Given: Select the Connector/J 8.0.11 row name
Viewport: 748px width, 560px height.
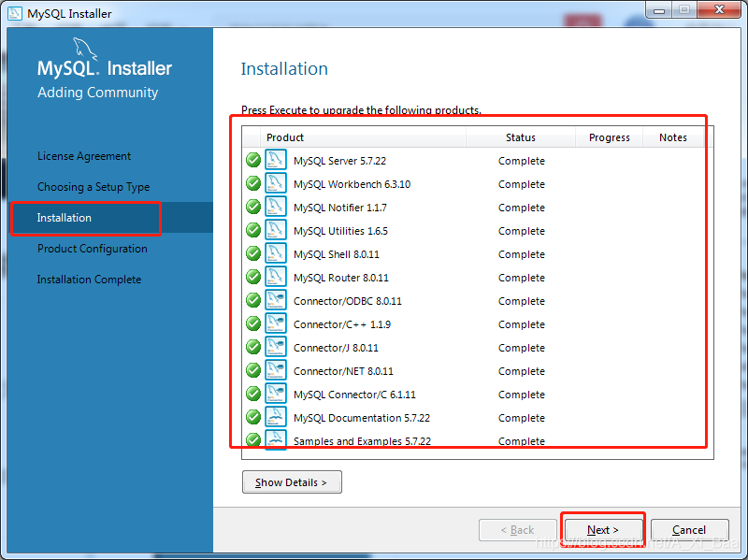Looking at the screenshot, I should (x=336, y=348).
